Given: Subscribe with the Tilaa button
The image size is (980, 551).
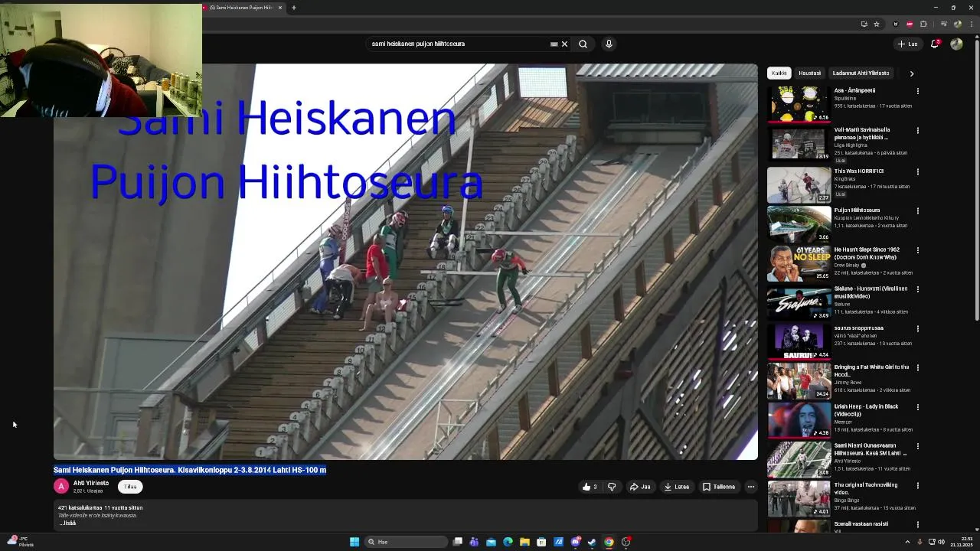Looking at the screenshot, I should [130, 487].
